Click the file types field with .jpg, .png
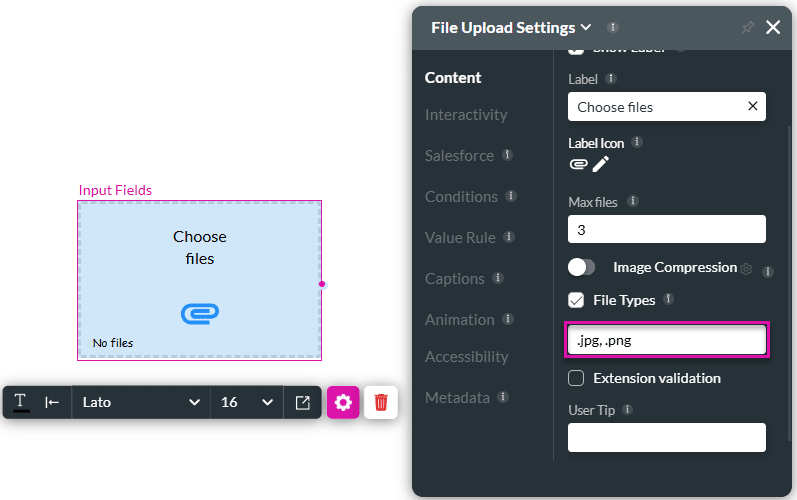The image size is (797, 500). (x=667, y=340)
